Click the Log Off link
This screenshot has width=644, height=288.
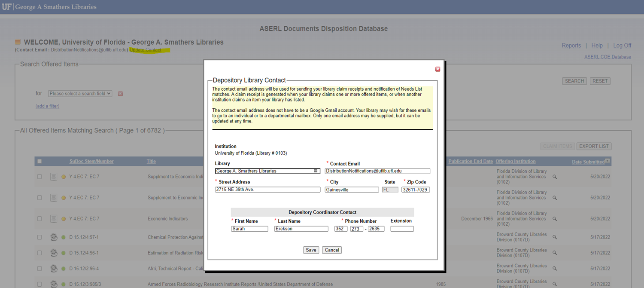pyautogui.click(x=622, y=46)
